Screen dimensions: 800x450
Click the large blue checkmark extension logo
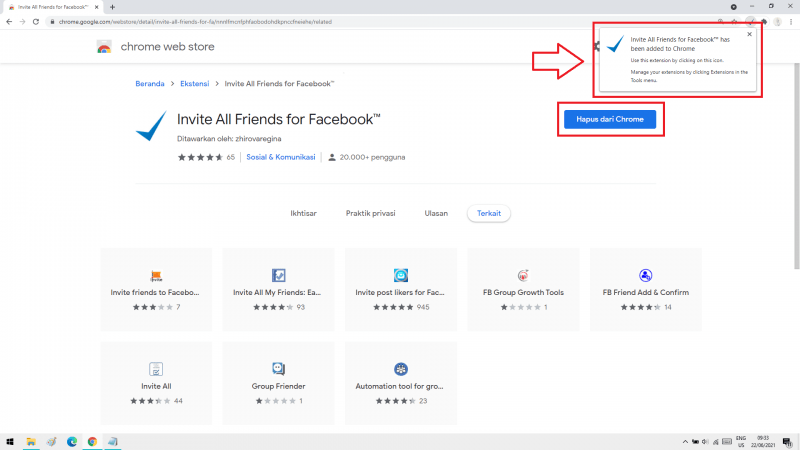pyautogui.click(x=151, y=126)
